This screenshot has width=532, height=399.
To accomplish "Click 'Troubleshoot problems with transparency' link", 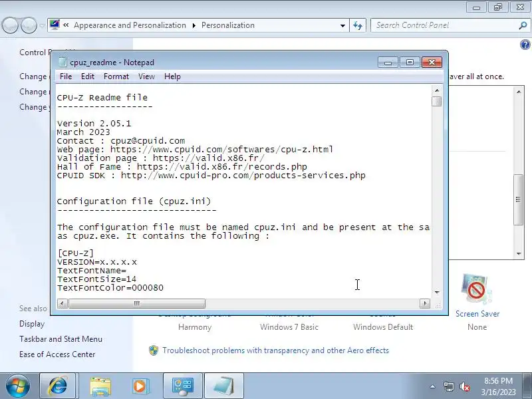I will pos(275,350).
